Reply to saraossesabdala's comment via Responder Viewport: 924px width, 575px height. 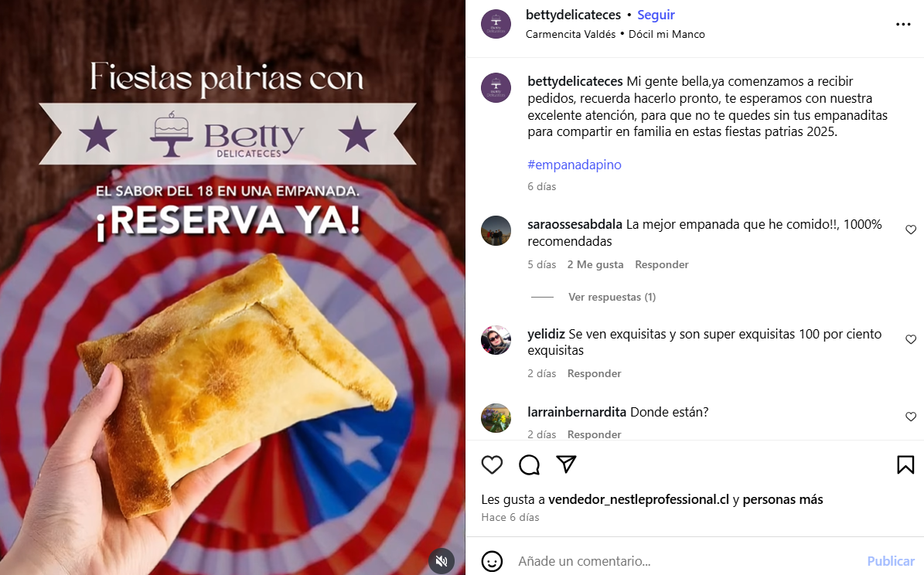click(661, 264)
